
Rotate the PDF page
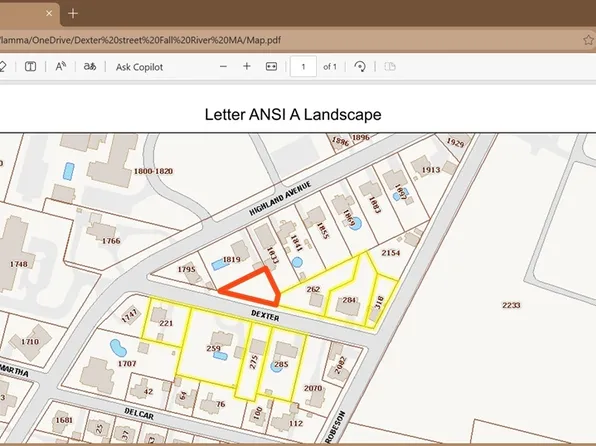point(360,67)
